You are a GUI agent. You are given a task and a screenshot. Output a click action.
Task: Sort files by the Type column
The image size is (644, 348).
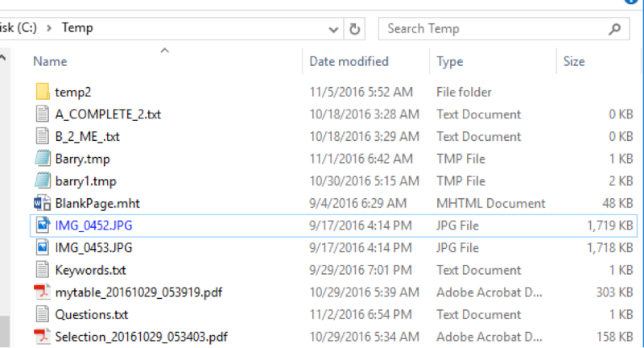pos(450,61)
